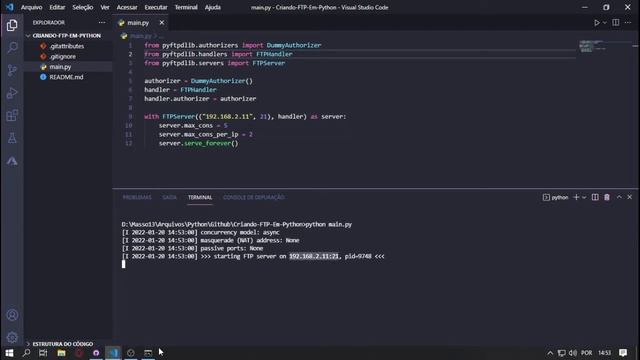The image size is (640, 360).
Task: Open File Explorer from taskbar
Action: pyautogui.click(x=61, y=353)
